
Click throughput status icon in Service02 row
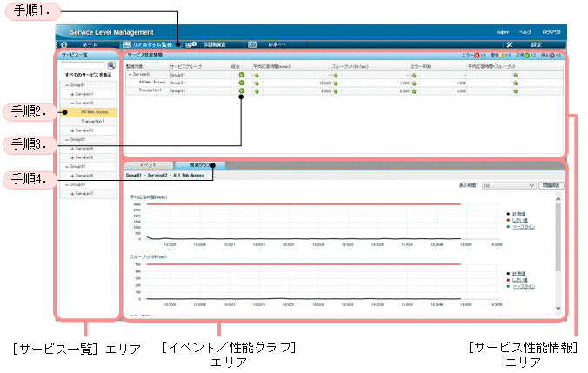coord(335,76)
